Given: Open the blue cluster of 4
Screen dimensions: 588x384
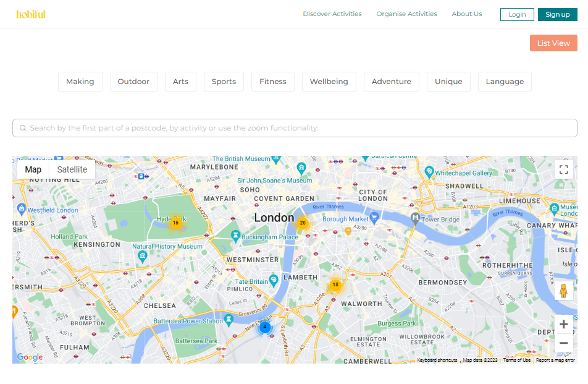Looking at the screenshot, I should pyautogui.click(x=265, y=327).
